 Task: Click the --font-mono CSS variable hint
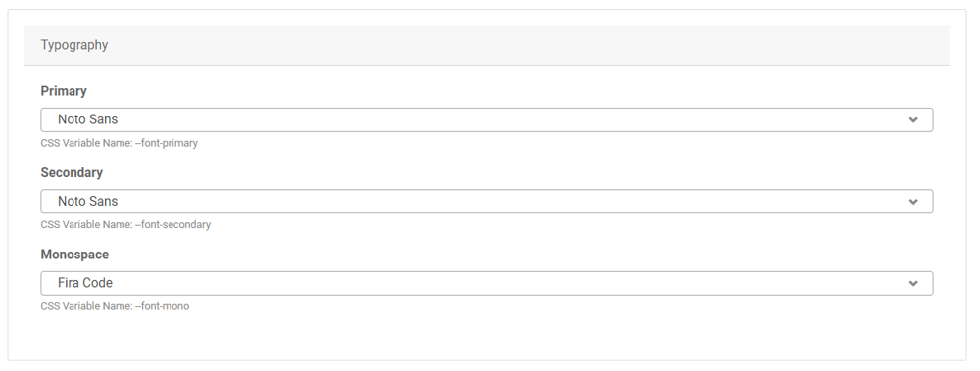(115, 306)
